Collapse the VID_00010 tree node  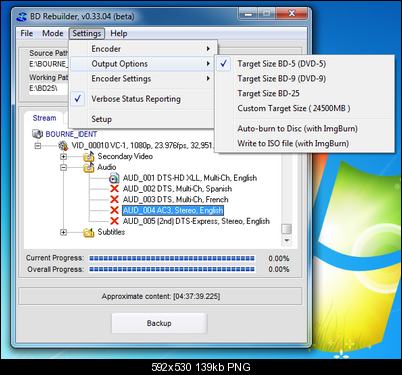click(x=38, y=146)
